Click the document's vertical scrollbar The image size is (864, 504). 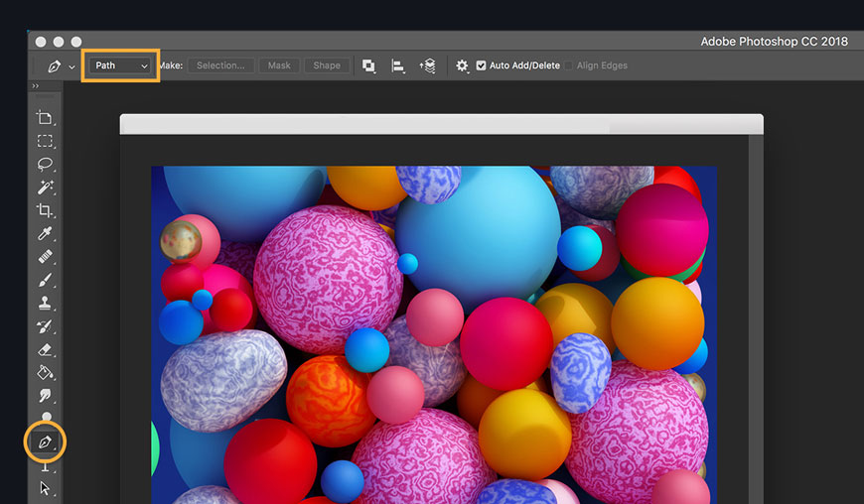click(x=756, y=319)
